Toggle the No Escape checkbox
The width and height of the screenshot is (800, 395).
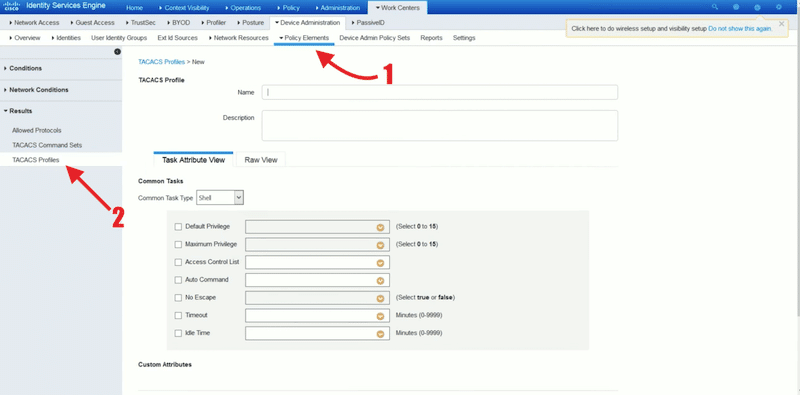(x=178, y=298)
